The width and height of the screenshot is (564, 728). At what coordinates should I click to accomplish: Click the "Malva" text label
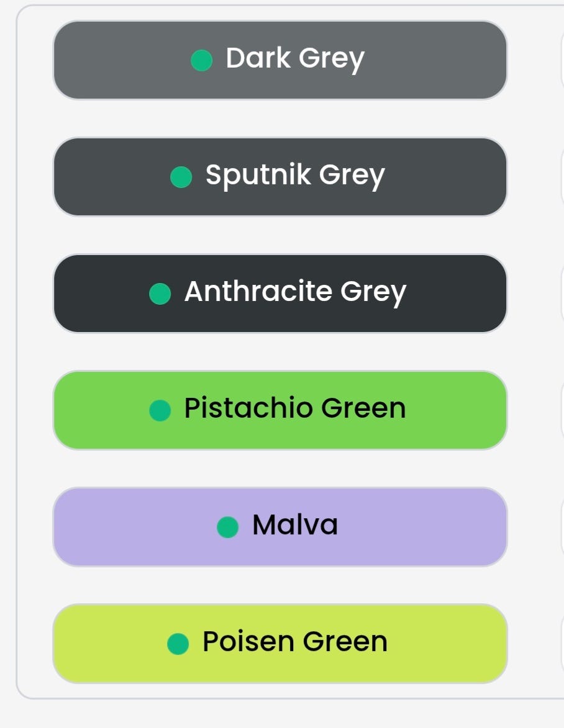tap(295, 525)
